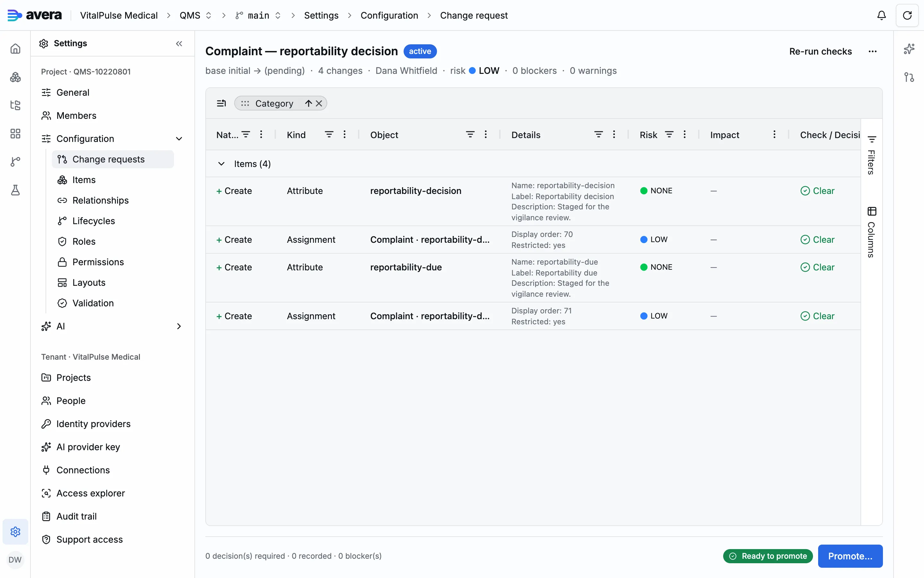Click the row grouping icon
The image size is (924, 578).
pyautogui.click(x=221, y=103)
